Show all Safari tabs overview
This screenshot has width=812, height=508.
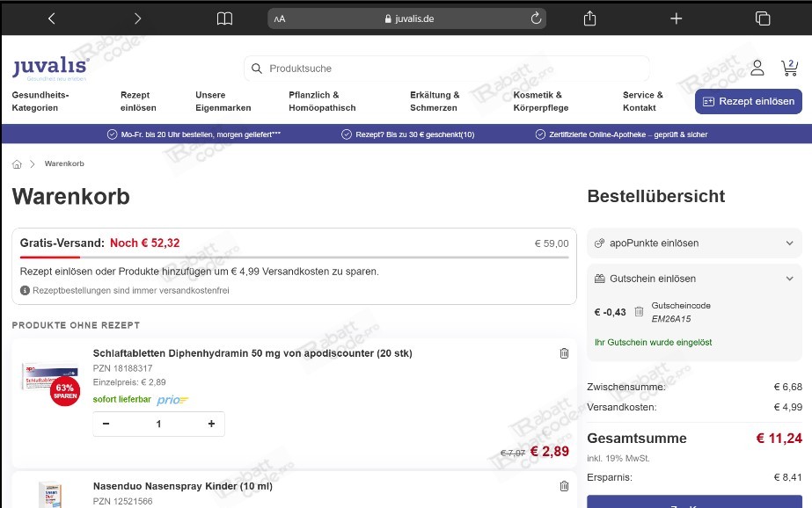[762, 18]
